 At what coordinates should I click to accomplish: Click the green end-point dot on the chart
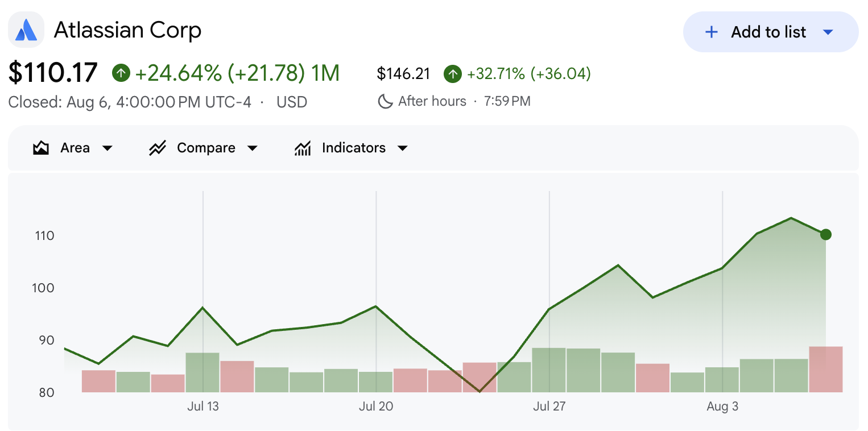tap(826, 234)
